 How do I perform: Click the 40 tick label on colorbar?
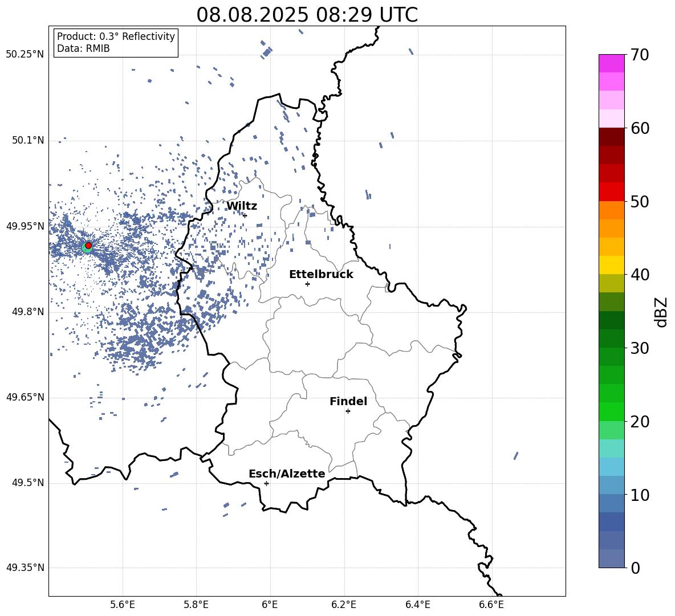click(640, 275)
